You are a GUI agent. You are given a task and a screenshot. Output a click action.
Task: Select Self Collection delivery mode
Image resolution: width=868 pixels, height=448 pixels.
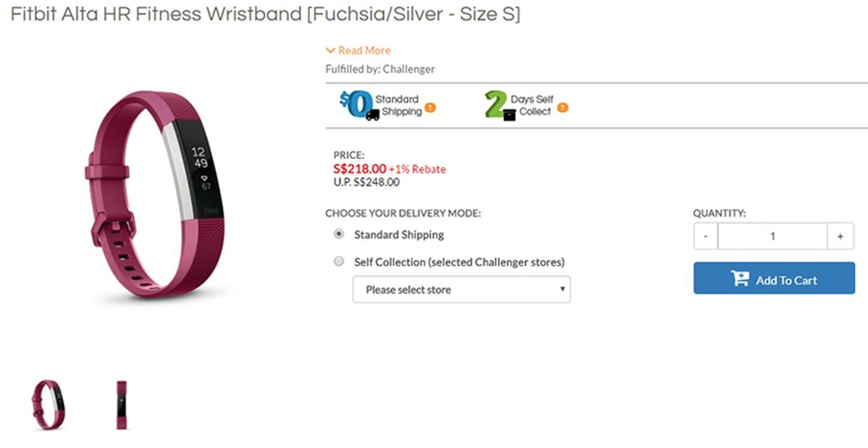(x=339, y=262)
